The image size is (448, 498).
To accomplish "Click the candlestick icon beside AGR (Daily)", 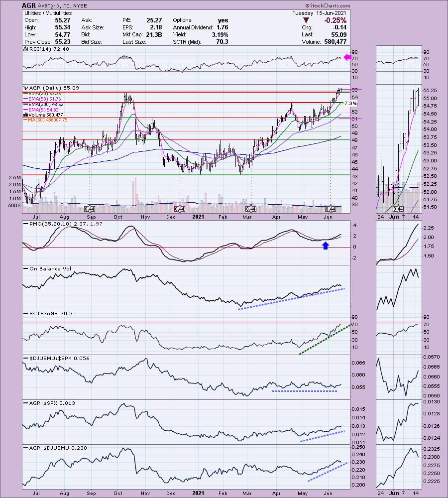I will pyautogui.click(x=25, y=88).
